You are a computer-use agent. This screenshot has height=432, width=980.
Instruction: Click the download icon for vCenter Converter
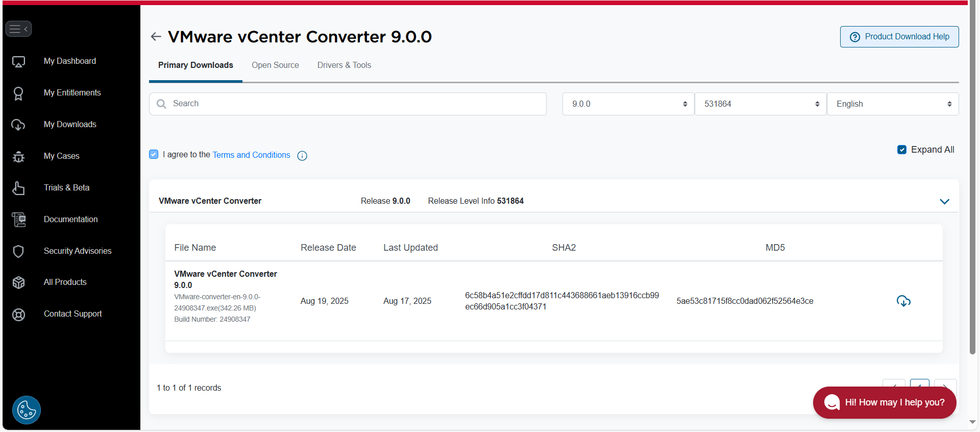click(903, 301)
